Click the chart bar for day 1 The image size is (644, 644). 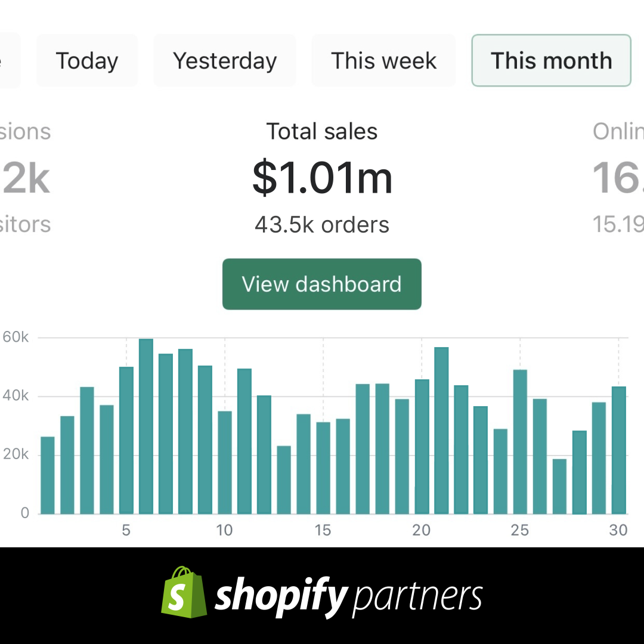pyautogui.click(x=48, y=475)
